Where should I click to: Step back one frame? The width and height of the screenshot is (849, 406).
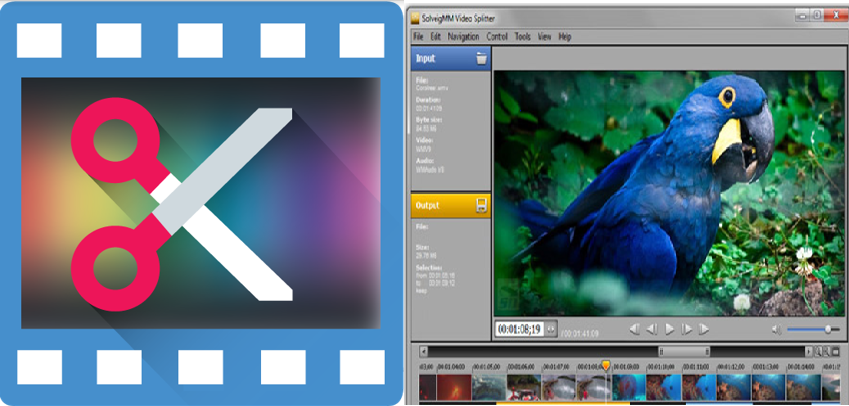pos(652,329)
